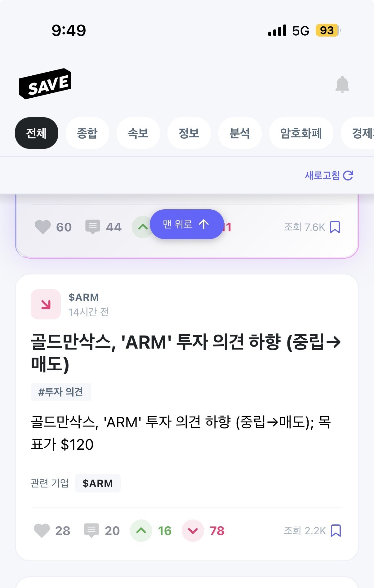Downvote the ARM post showing 78
374x588 pixels.
click(x=193, y=531)
